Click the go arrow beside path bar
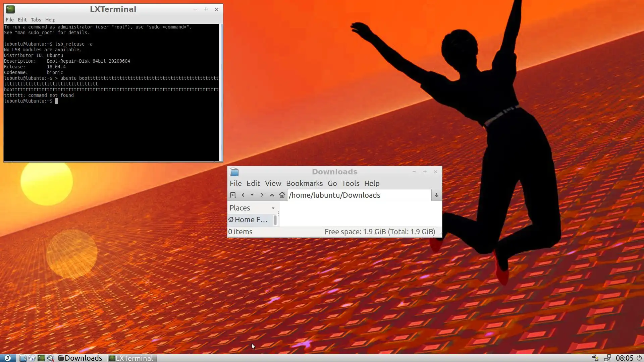The width and height of the screenshot is (644, 362). (436, 195)
